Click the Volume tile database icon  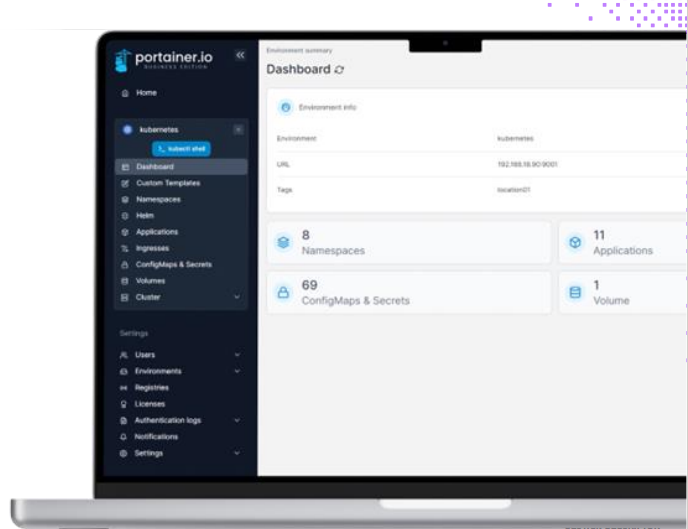pyautogui.click(x=575, y=292)
